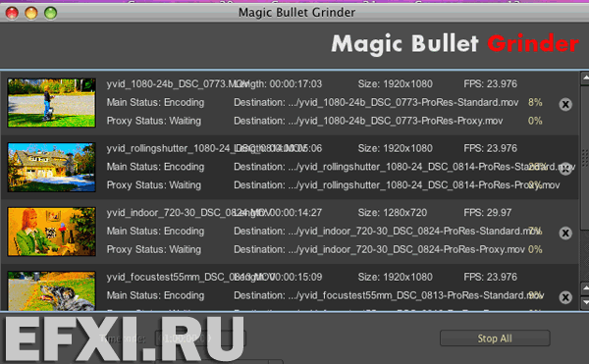The image size is (589, 364).
Task: Click FPS: 23.976 in the DSC_0773 row
Action: pos(490,83)
